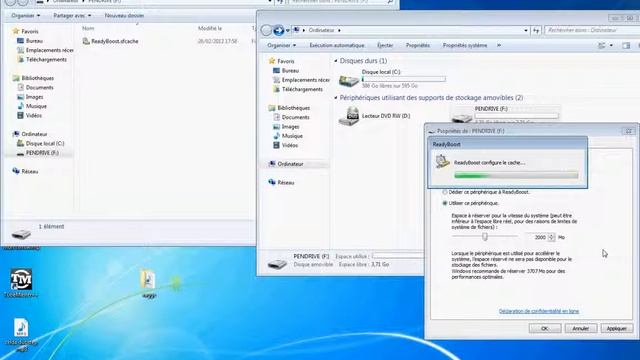The height and width of the screenshot is (360, 640).
Task: Select Documents library in left Explorer window
Action: point(35,87)
